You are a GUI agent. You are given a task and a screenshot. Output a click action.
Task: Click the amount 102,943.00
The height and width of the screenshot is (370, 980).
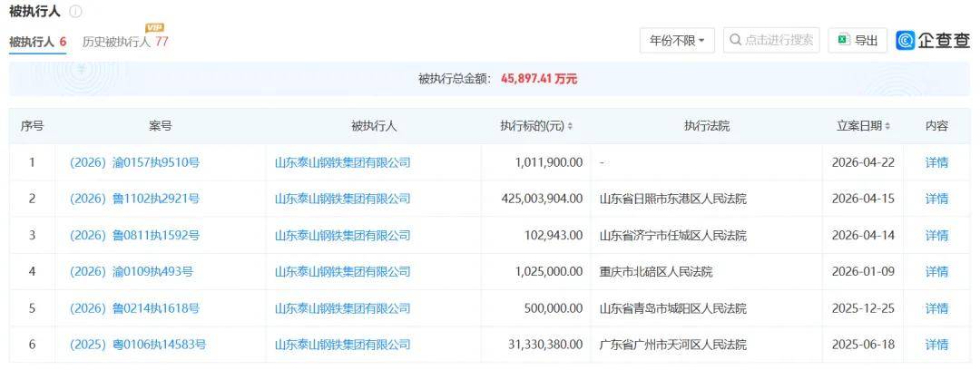coord(553,236)
